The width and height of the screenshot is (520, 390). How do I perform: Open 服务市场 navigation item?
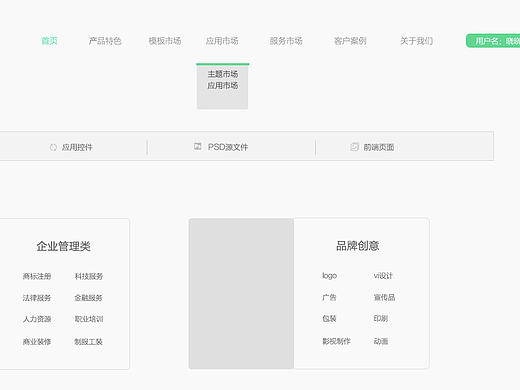tap(286, 41)
